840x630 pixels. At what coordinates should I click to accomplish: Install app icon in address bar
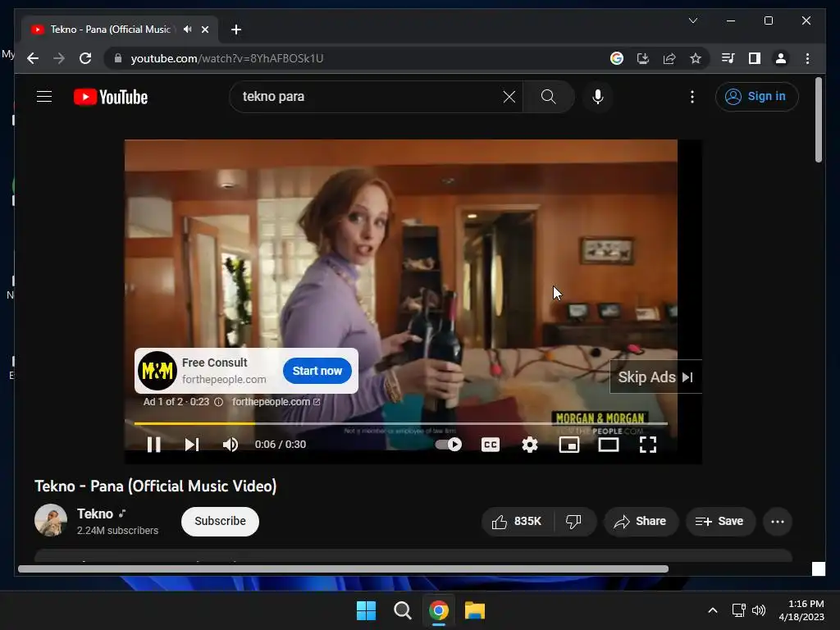pos(643,58)
